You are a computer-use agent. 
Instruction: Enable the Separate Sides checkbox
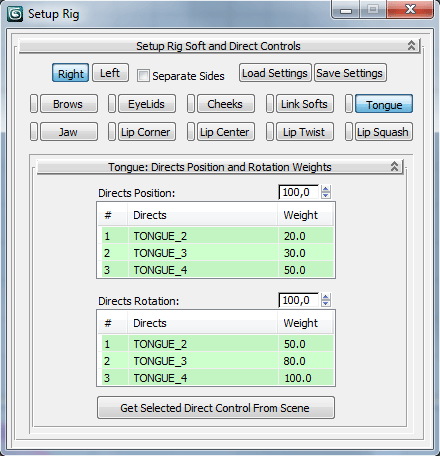pyautogui.click(x=143, y=75)
